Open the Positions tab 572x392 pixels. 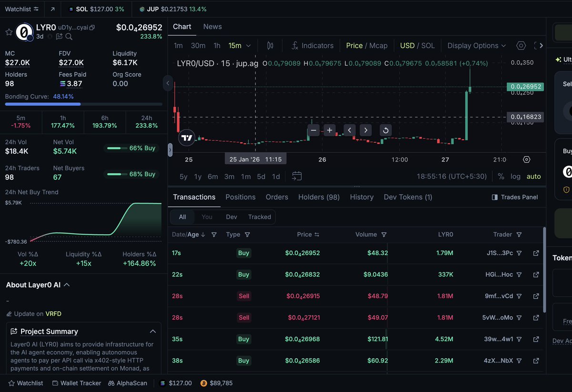pos(240,197)
